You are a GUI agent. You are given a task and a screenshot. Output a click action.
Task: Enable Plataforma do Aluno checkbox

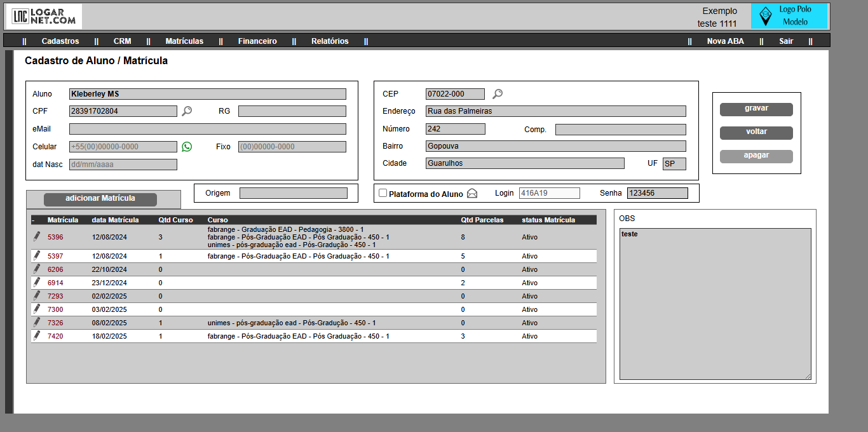(383, 193)
